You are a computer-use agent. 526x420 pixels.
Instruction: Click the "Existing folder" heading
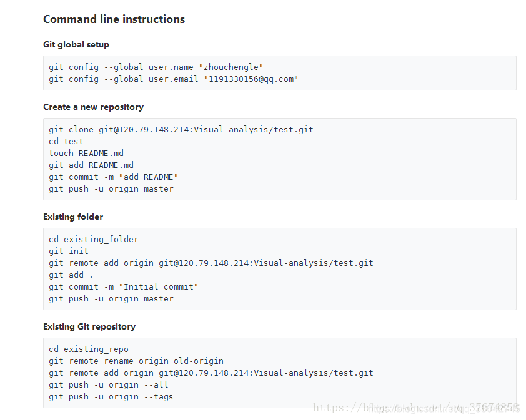[x=73, y=217]
